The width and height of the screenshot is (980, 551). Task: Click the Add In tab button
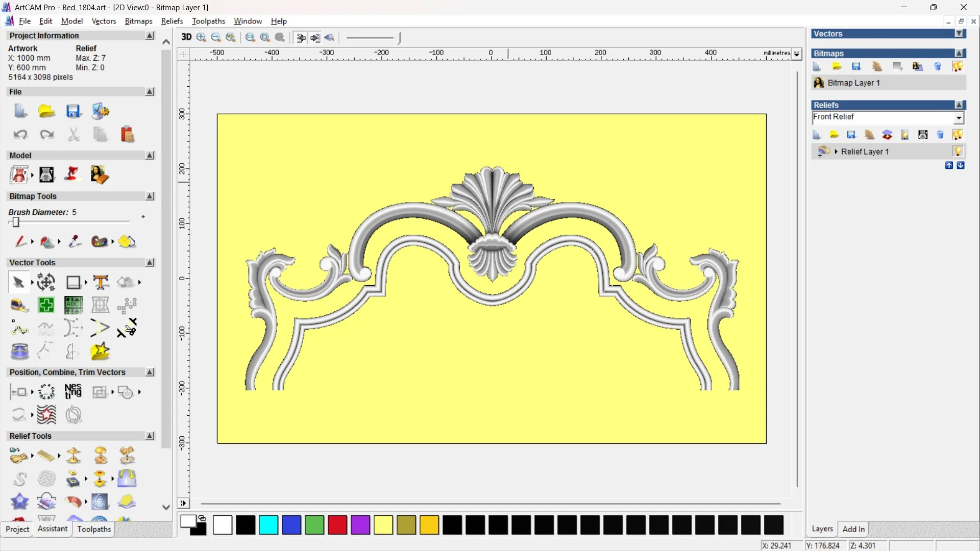(x=853, y=529)
